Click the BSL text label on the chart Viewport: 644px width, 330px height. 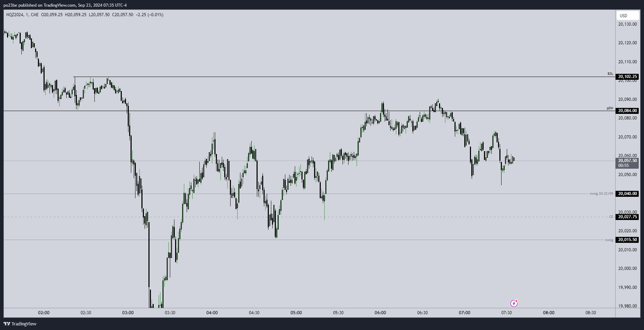point(610,74)
